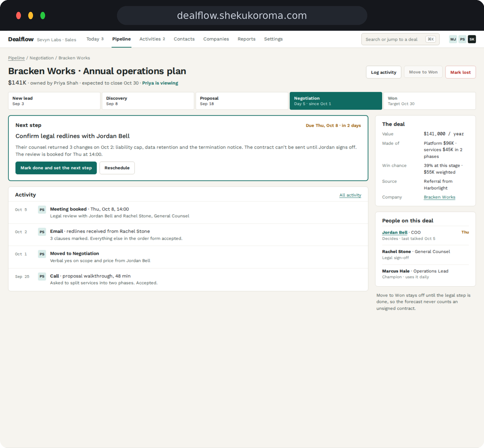Open Reports in the navigation
The height and width of the screenshot is (448, 484).
tap(246, 39)
